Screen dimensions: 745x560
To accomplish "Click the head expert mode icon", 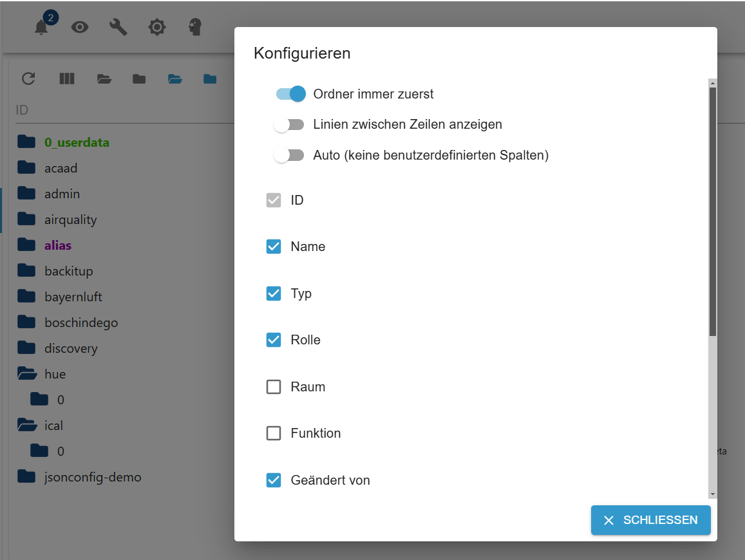I will (195, 27).
